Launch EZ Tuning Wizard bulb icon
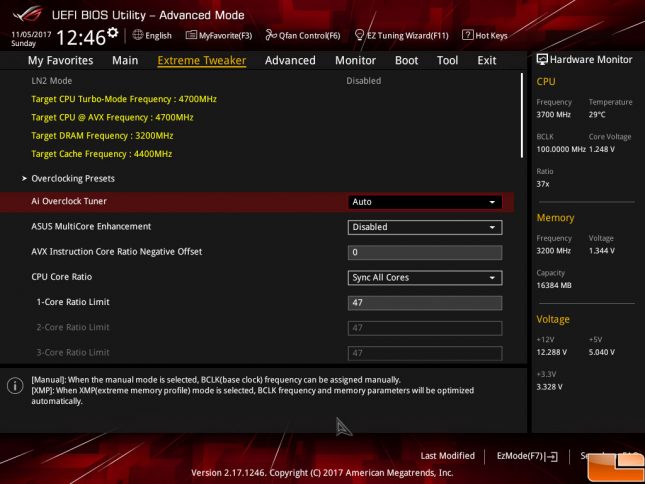This screenshot has height=484, width=645. (359, 35)
